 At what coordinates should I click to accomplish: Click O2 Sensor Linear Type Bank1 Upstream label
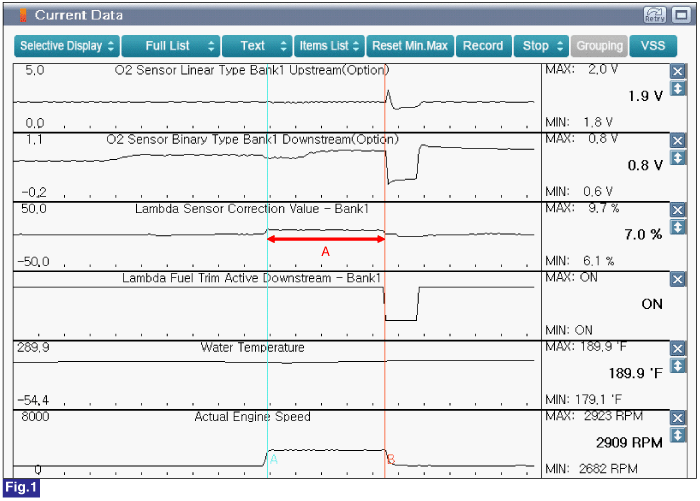[x=252, y=70]
